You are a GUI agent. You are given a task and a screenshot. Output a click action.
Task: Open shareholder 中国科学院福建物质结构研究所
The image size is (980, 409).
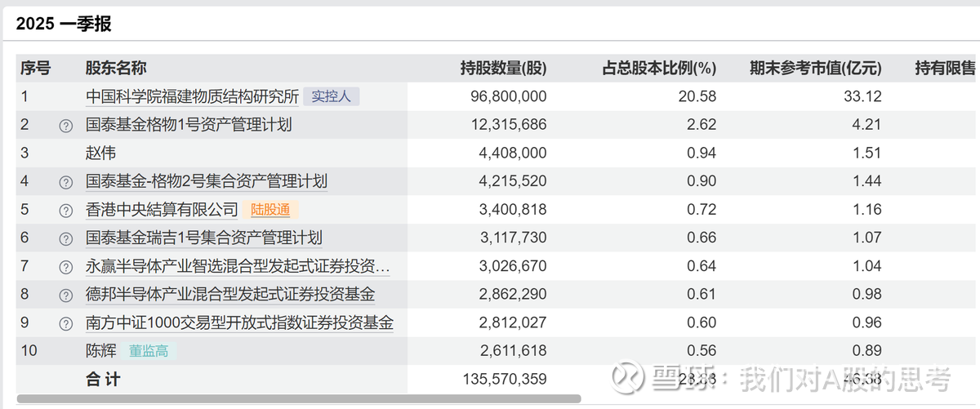pyautogui.click(x=193, y=96)
